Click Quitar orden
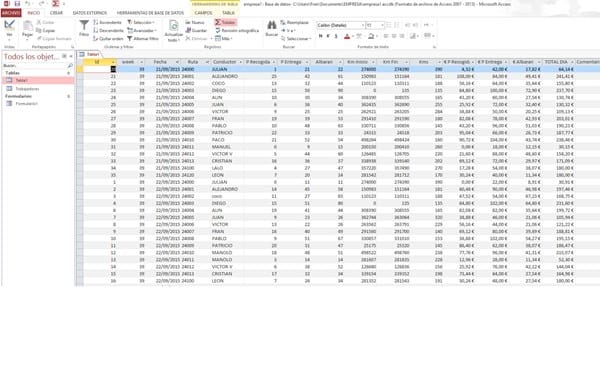This screenshot has width=600, height=391. 108,39
